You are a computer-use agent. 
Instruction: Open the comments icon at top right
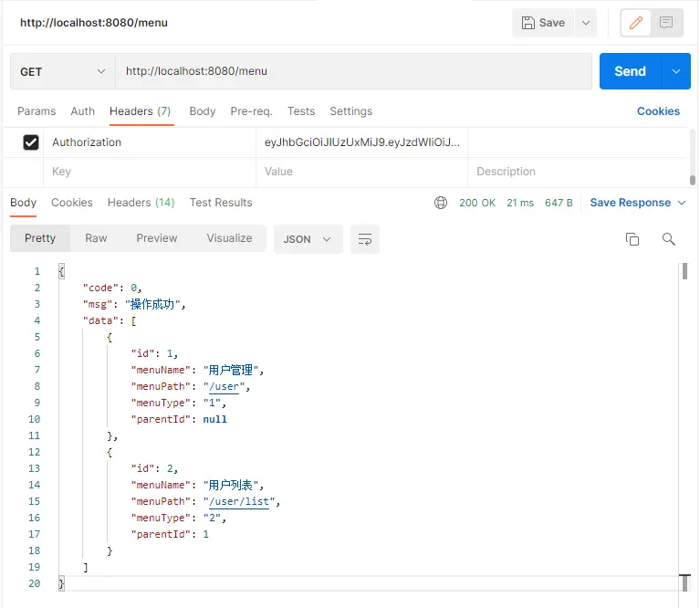tap(666, 23)
